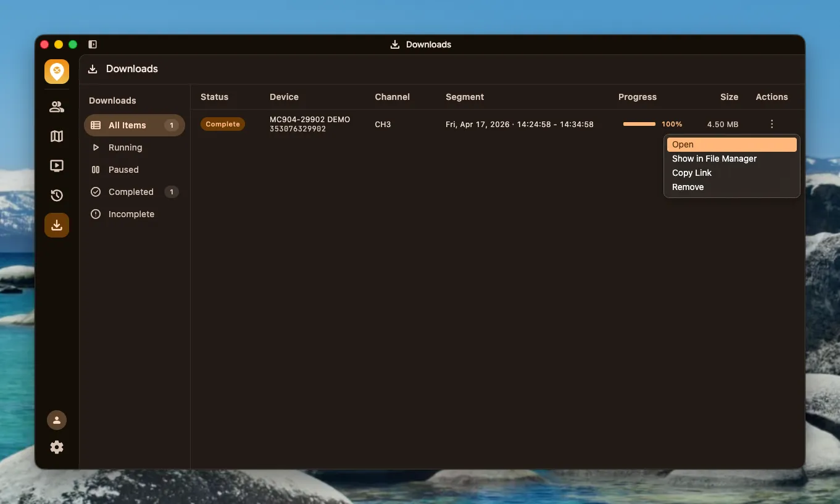Image resolution: width=840 pixels, height=504 pixels.
Task: Click the Segment column header
Action: click(465, 97)
